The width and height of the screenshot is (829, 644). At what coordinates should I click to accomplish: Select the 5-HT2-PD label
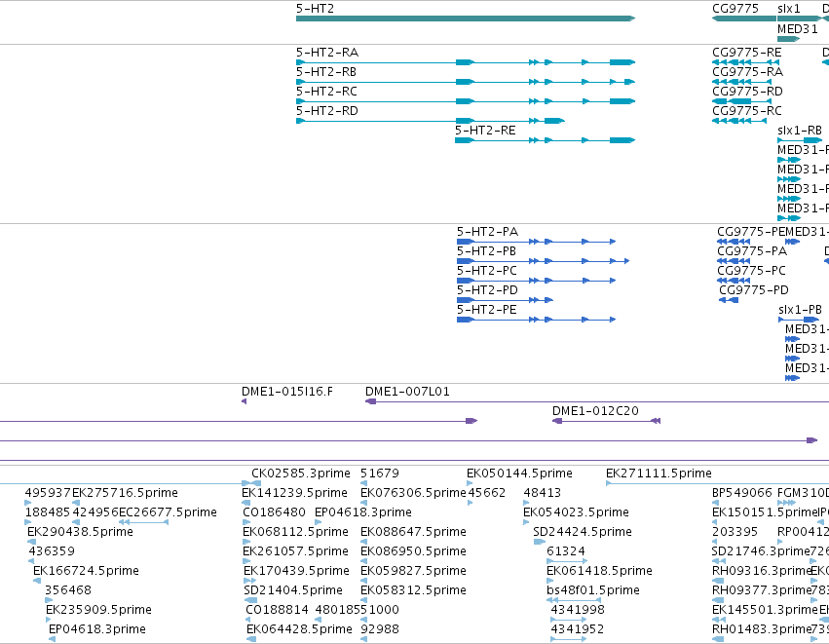coord(487,290)
